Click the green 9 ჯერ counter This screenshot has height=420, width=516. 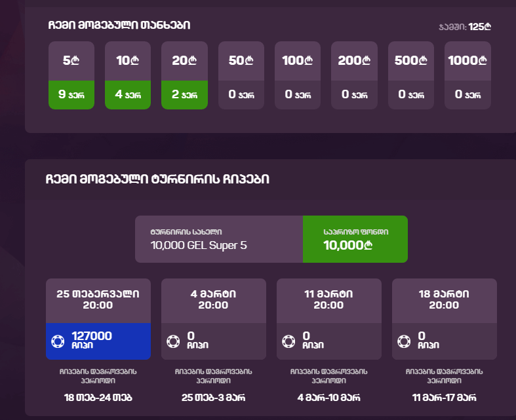coord(71,94)
